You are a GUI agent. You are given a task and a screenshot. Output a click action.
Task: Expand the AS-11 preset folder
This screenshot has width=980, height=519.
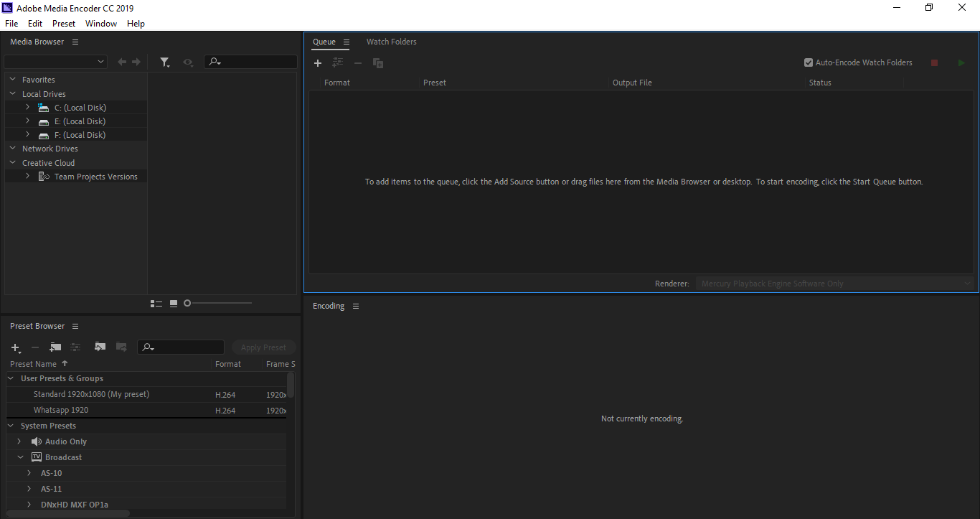(x=29, y=489)
